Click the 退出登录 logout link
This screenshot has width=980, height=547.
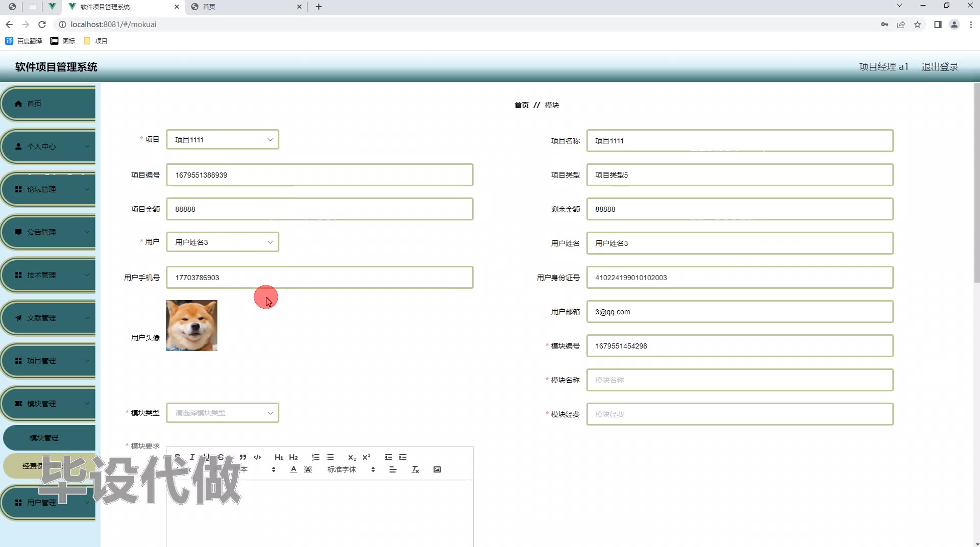[940, 67]
